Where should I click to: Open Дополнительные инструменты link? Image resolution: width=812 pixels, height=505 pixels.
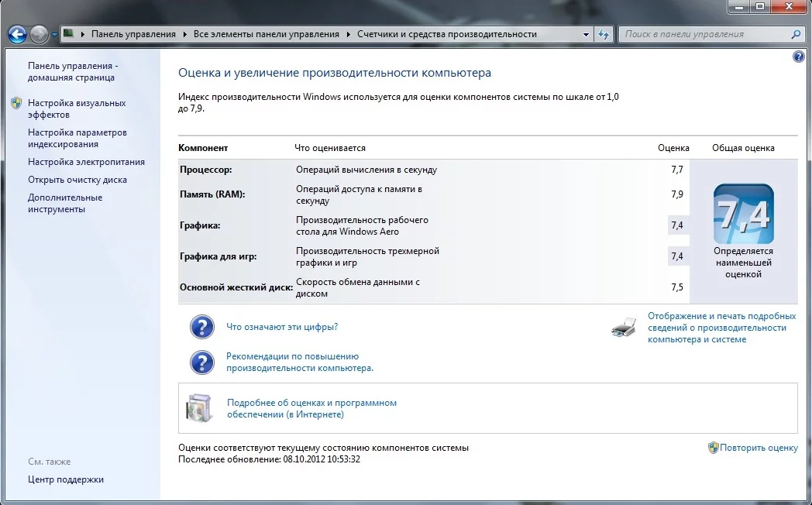(x=65, y=204)
